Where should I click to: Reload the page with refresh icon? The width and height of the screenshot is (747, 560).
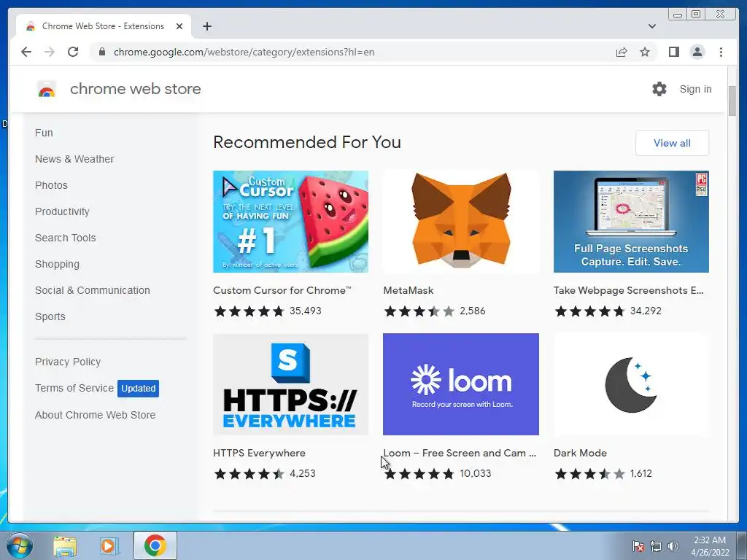click(x=73, y=52)
